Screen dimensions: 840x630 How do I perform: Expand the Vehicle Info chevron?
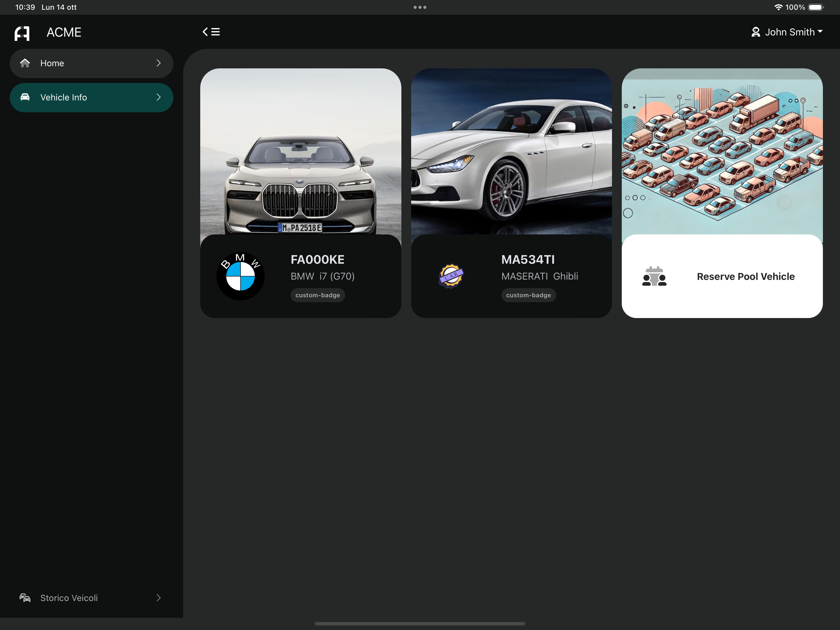[x=159, y=97]
